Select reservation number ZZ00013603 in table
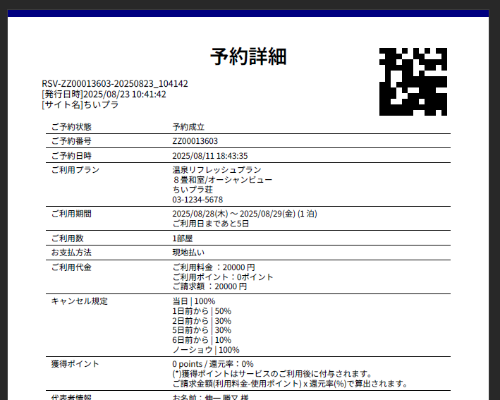This screenshot has width=500, height=400. [x=195, y=141]
